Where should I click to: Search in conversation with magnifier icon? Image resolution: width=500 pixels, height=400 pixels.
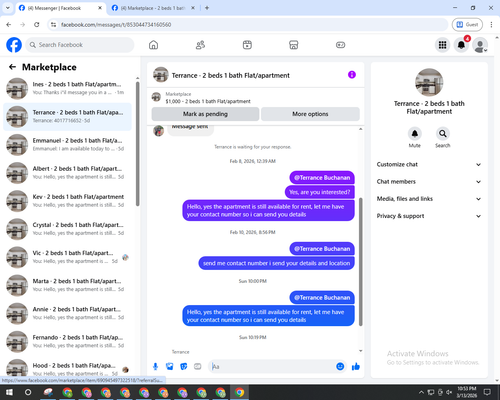[x=443, y=134]
